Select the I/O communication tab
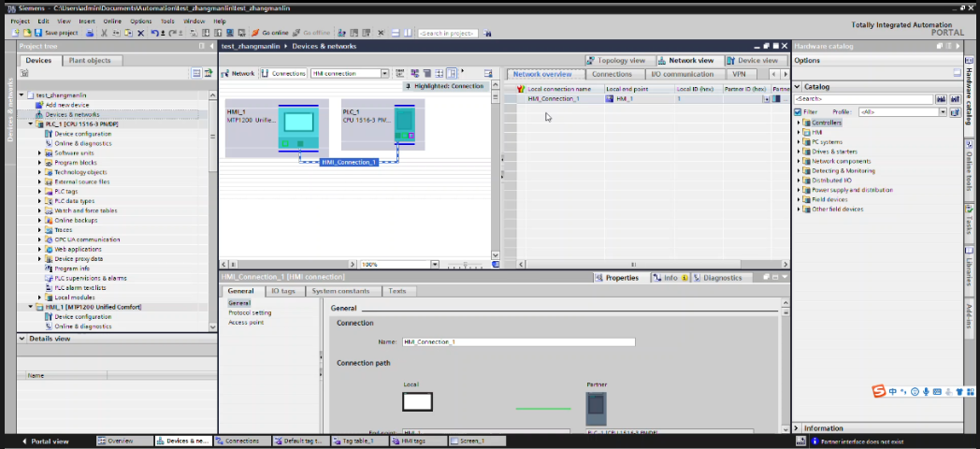This screenshot has height=449, width=980. [x=682, y=74]
